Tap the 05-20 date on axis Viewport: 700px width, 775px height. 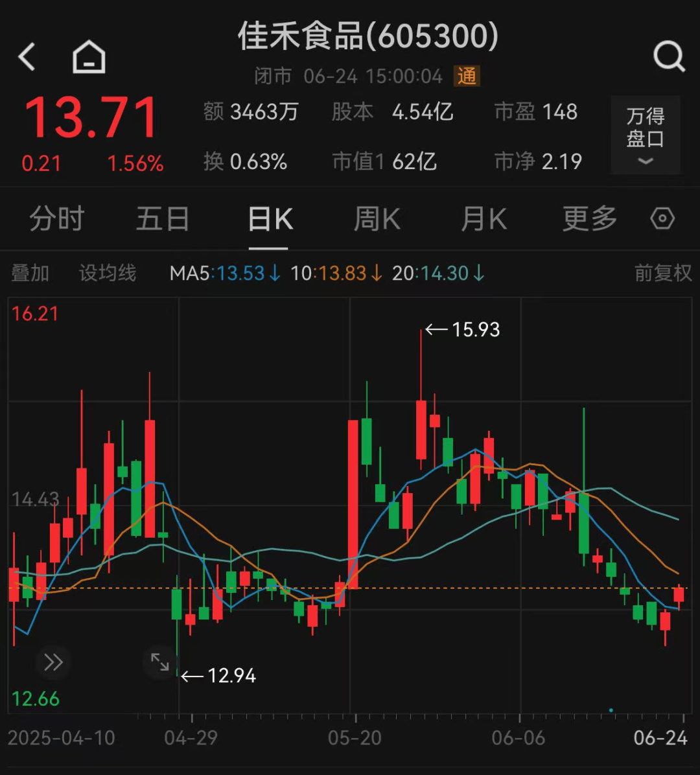click(355, 738)
